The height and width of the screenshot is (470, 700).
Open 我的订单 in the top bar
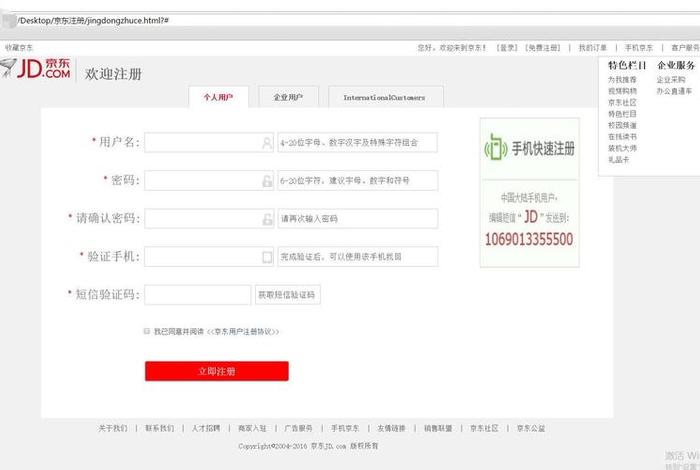tap(592, 47)
